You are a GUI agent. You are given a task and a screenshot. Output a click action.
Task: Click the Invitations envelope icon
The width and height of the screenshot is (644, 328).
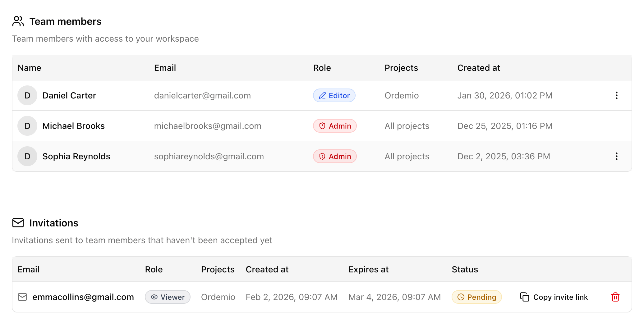click(18, 223)
